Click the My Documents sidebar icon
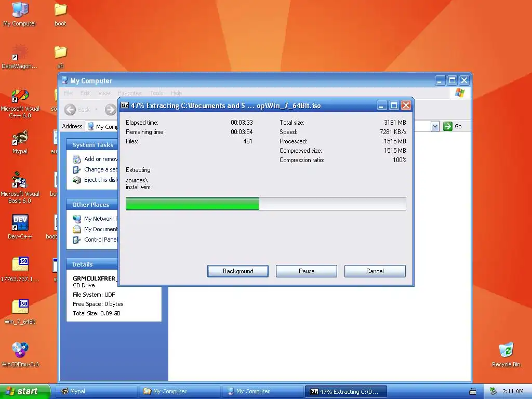The image size is (532, 399). (x=77, y=229)
